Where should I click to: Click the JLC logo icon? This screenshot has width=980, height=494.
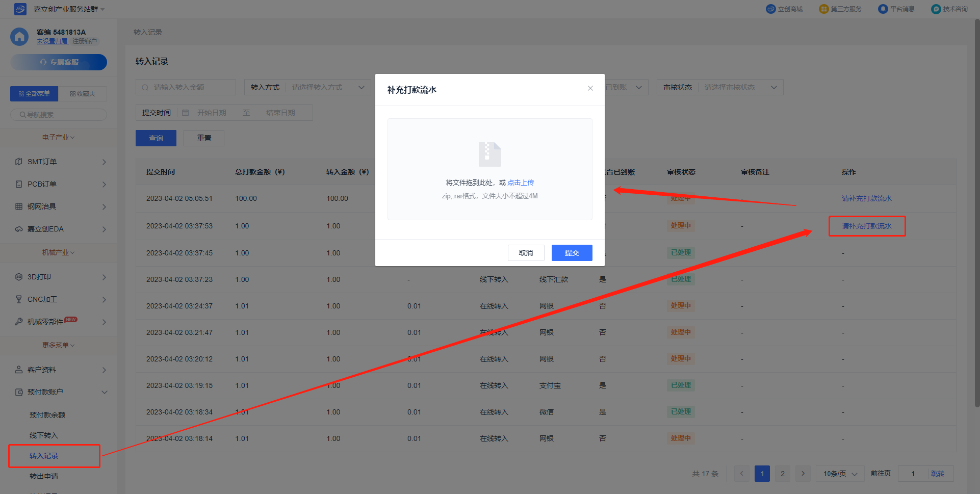[20, 9]
